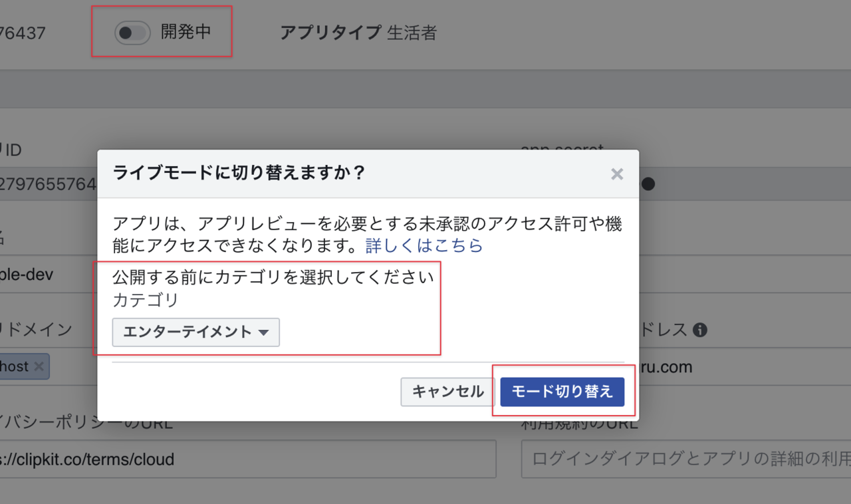The height and width of the screenshot is (504, 851).
Task: Toggle the 開発中 app mode switch
Action: tap(132, 33)
